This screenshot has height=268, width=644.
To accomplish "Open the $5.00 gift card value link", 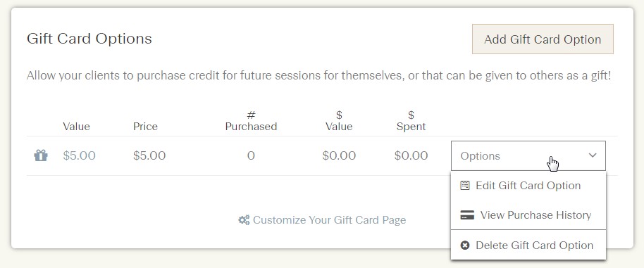I will (x=80, y=155).
